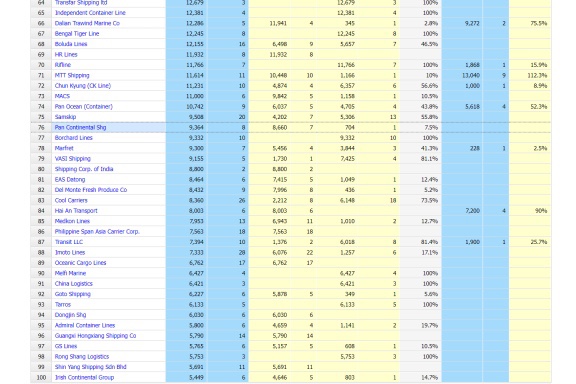Select the Samskip operator link
This screenshot has height=384, width=576.
pyautogui.click(x=65, y=117)
